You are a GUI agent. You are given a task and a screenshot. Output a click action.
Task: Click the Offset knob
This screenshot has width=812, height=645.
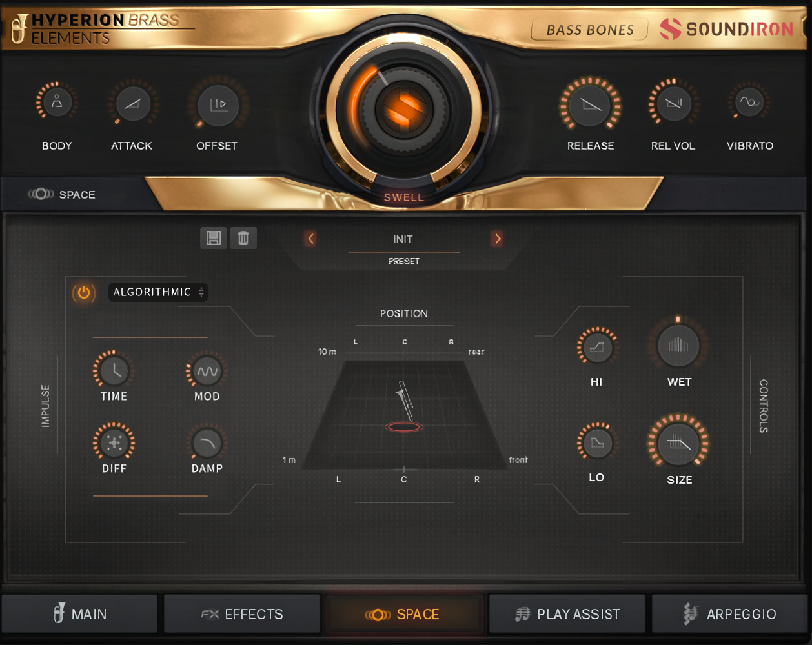tap(218, 104)
